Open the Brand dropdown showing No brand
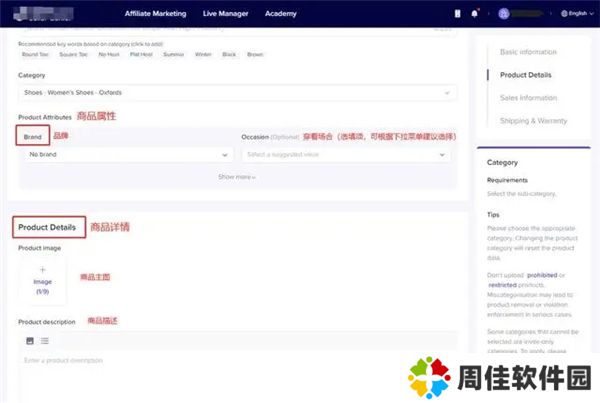Screen dimensions: 600x403 click(128, 155)
